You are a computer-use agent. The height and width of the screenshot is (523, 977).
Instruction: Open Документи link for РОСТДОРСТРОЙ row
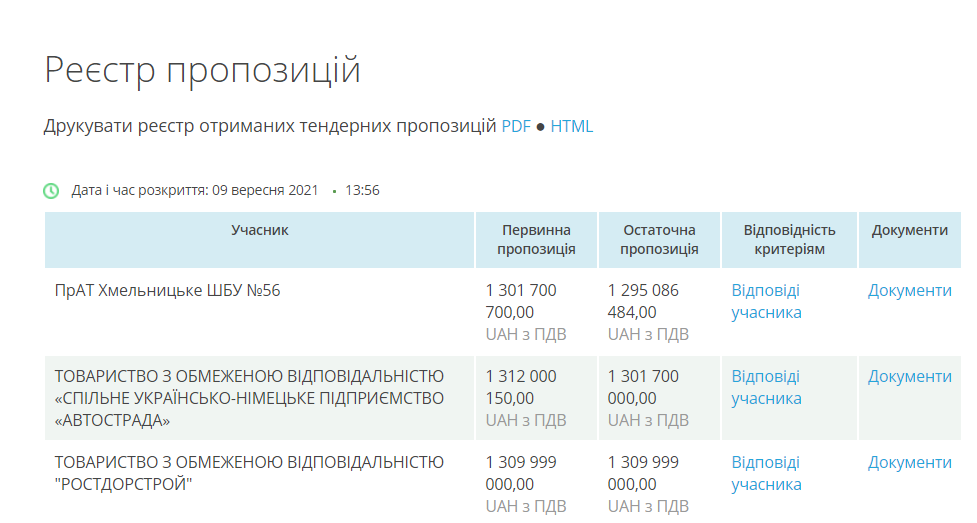[910, 463]
